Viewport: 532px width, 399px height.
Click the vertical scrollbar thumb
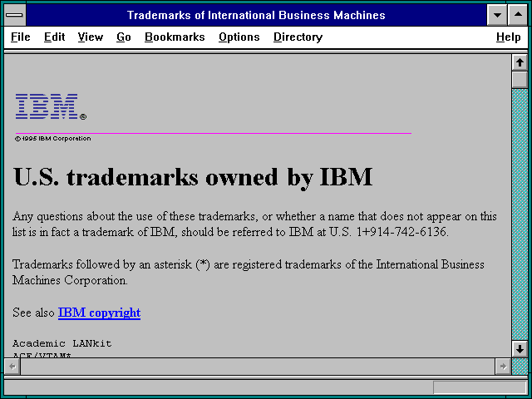520,80
